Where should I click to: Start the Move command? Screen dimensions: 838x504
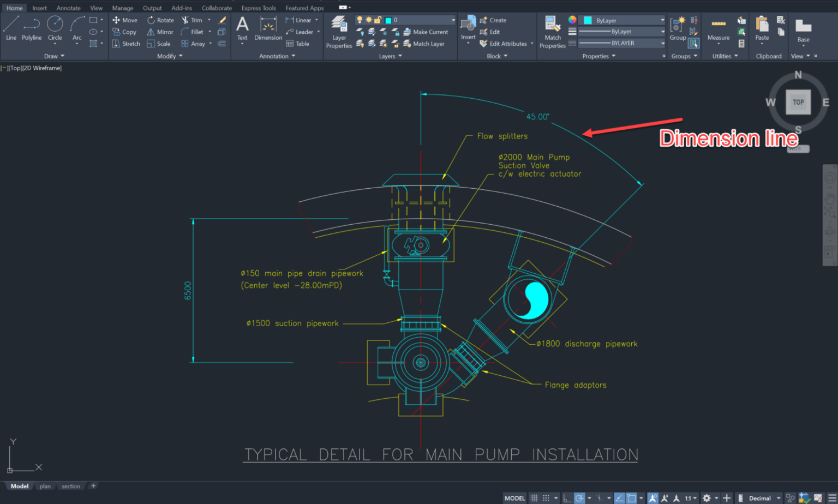click(x=125, y=20)
